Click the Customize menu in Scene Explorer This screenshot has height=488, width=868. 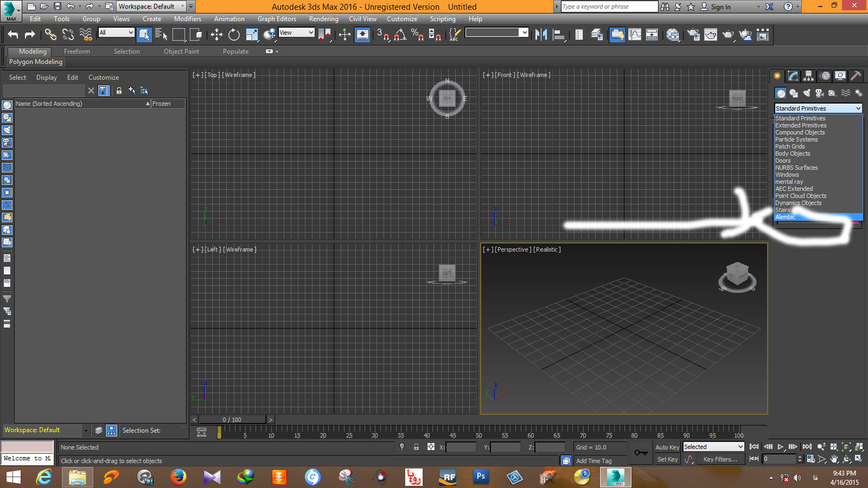[104, 78]
